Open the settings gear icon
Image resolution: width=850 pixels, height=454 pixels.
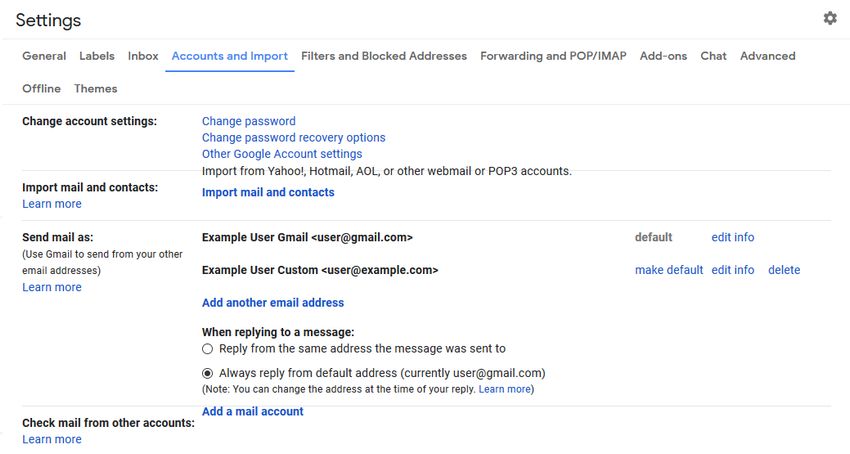[830, 18]
